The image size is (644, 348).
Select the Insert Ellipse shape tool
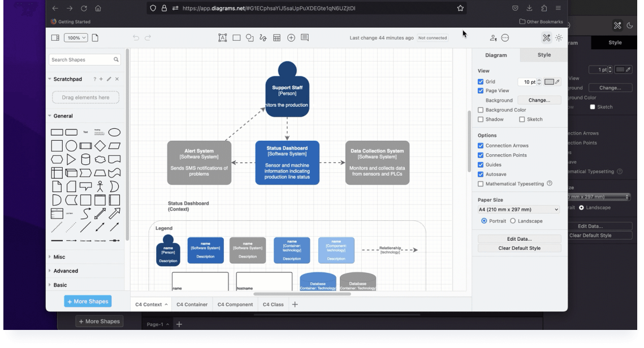249,37
